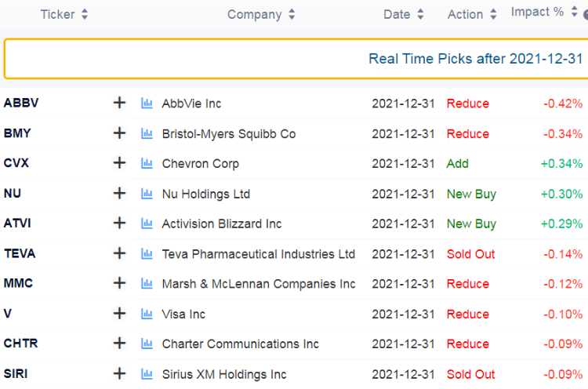Open Teva Pharmaceutical Industries Ltd link
Image resolution: width=588 pixels, height=389 pixels.
259,254
